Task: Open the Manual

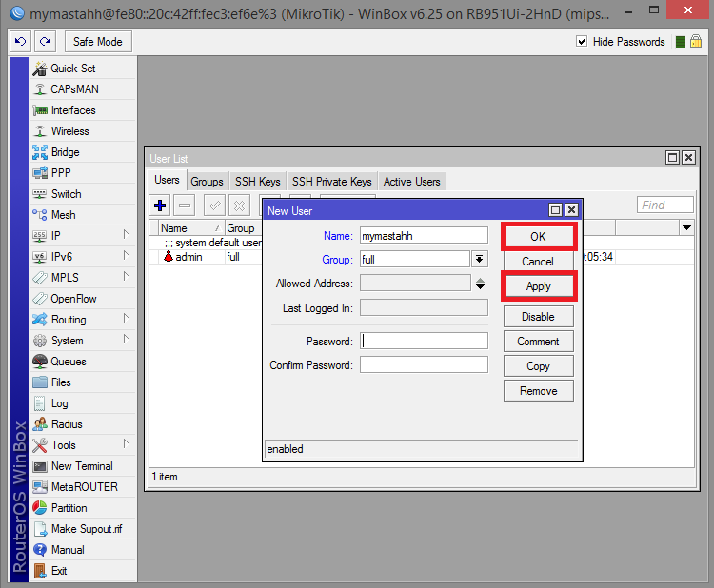Action: point(84,550)
